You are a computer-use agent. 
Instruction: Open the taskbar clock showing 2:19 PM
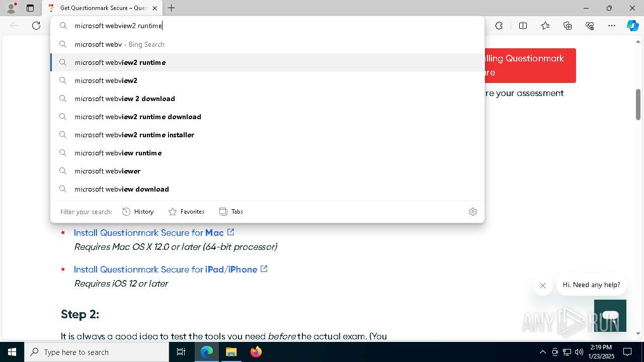point(601,352)
